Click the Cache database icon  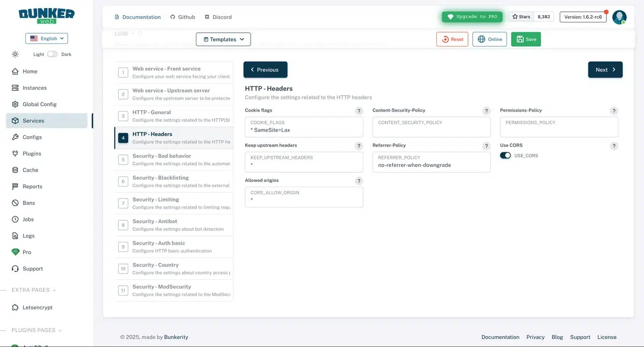click(x=15, y=170)
